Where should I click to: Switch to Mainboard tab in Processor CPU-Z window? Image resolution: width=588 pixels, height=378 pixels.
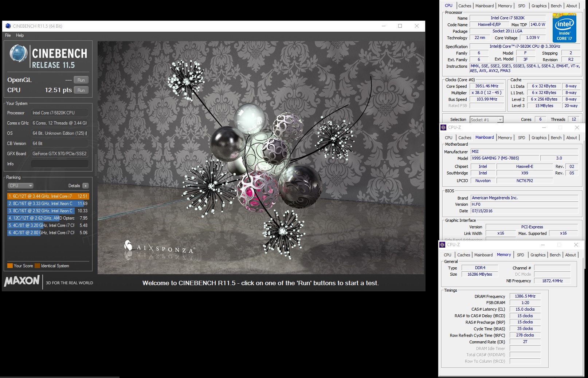[485, 6]
